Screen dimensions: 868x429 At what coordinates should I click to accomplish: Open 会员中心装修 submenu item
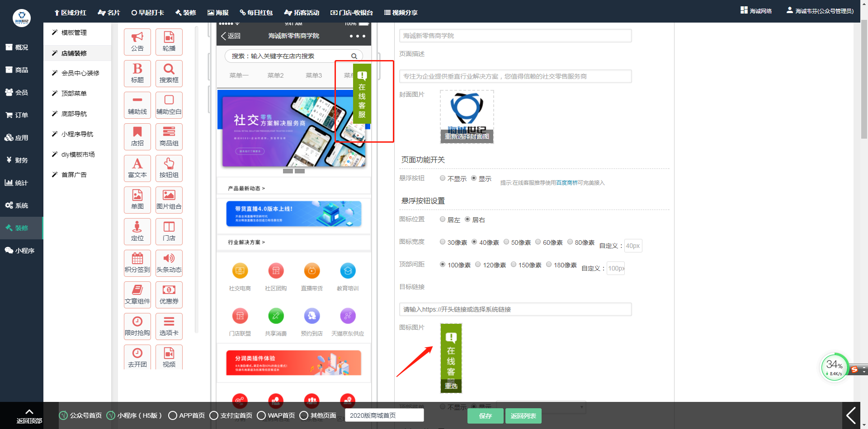coord(77,73)
